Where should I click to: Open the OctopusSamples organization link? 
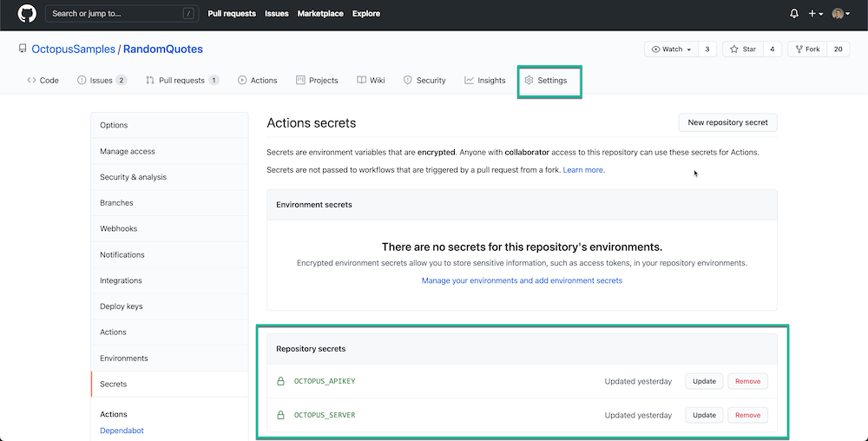[73, 49]
